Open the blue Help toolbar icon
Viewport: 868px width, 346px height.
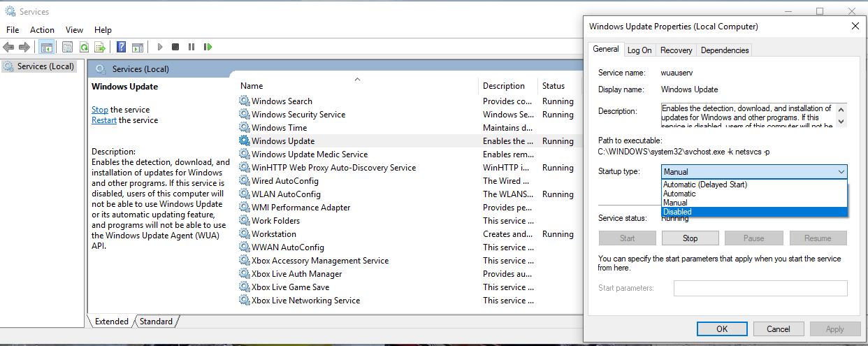(122, 47)
